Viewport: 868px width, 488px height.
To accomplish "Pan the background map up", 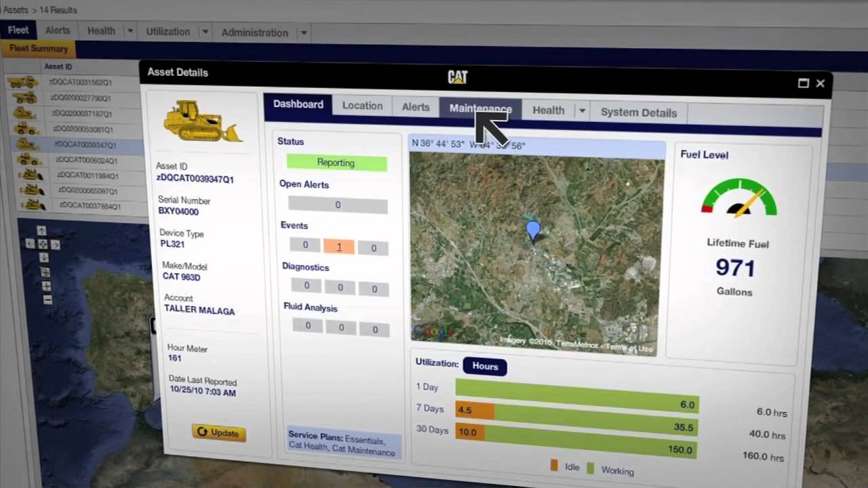I will click(41, 231).
